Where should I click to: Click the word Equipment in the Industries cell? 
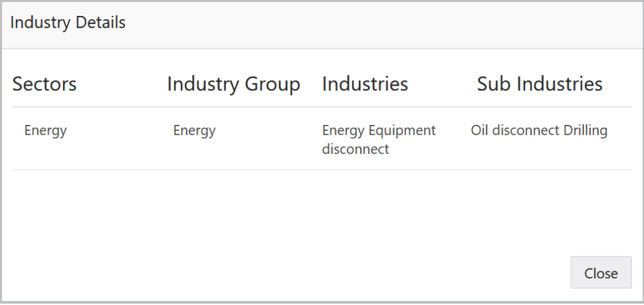[x=403, y=130]
